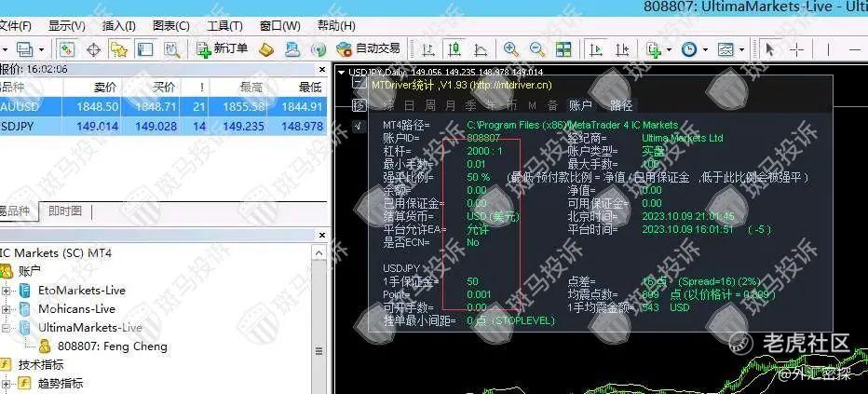Close the navigator panel
The height and width of the screenshot is (394, 868).
(322, 235)
